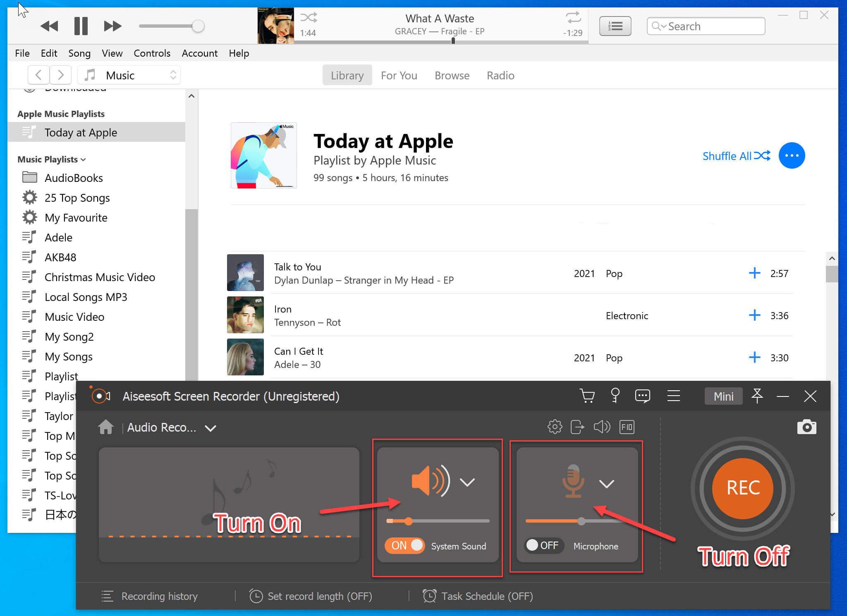Image resolution: width=847 pixels, height=616 pixels.
Task: Open the Controls menu
Action: click(x=152, y=53)
